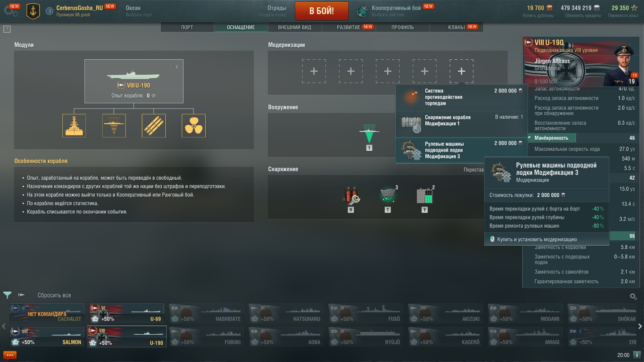Select the SALMON ship card
Screen dimensions: 644x362
(47, 337)
